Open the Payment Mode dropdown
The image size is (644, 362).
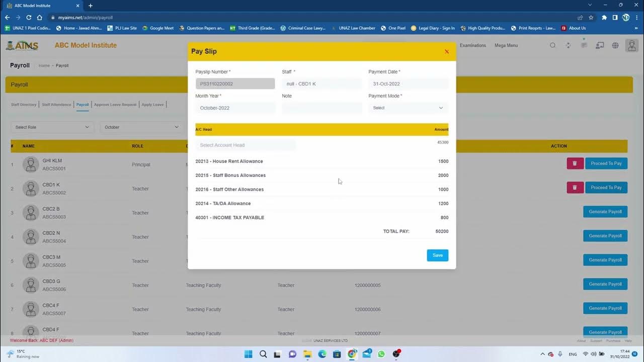tap(409, 108)
